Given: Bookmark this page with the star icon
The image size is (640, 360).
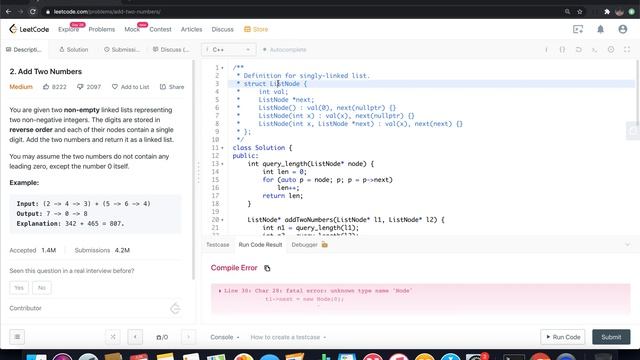Looking at the screenshot, I should click(x=580, y=11).
